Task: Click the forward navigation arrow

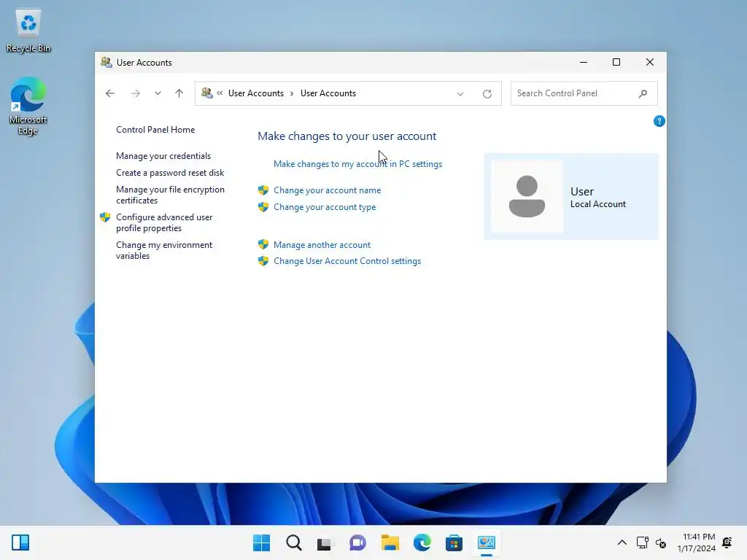Action: [135, 93]
